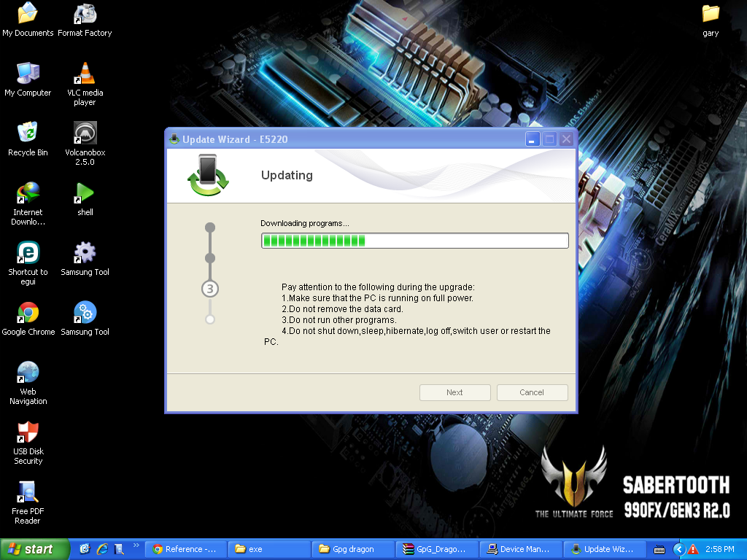
Task: Expand the Quick Launch overflow chevron
Action: coord(136,546)
